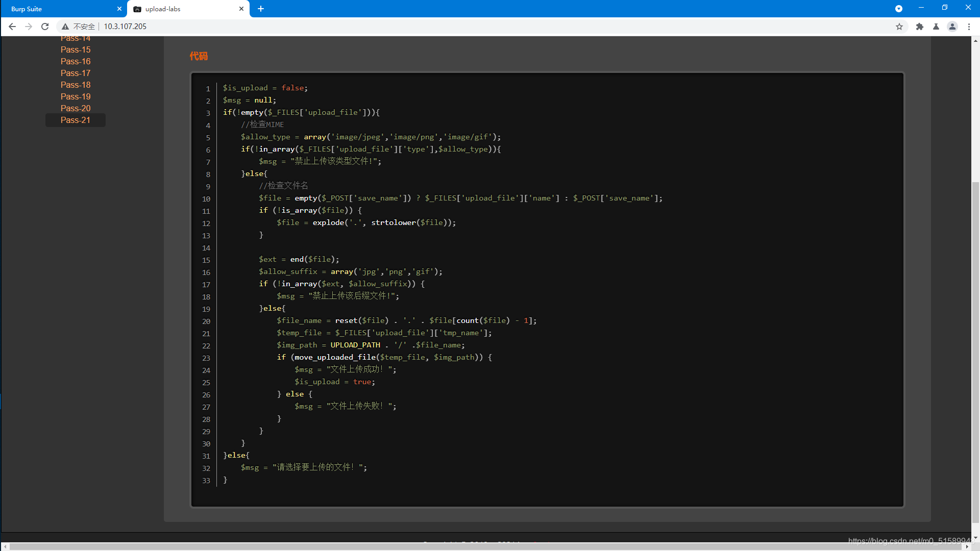Open Pass-19 in the sidebar
The height and width of the screenshot is (551, 980).
click(x=76, y=96)
